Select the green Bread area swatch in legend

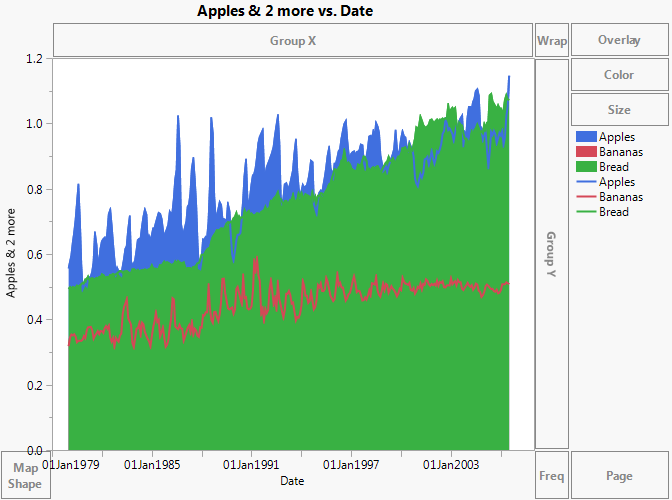click(586, 167)
